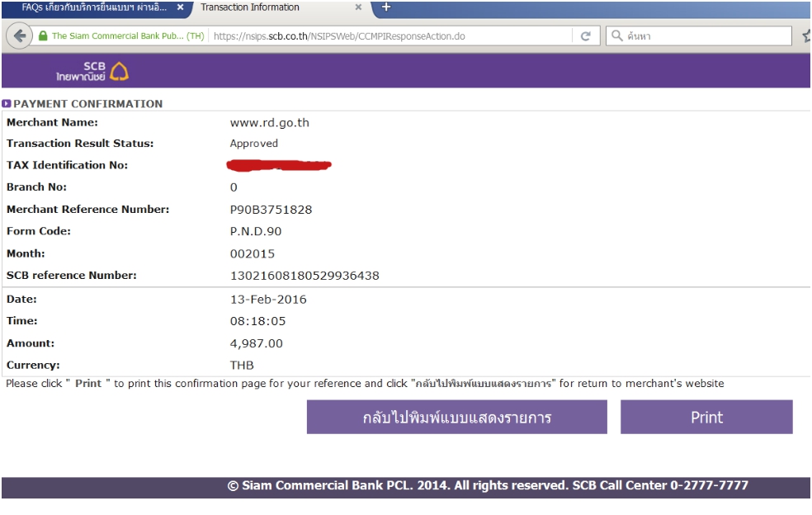Image resolution: width=812 pixels, height=515 pixels.
Task: Click the purple arrow beside PAYMENT CONFIRMATION
Action: [7, 104]
